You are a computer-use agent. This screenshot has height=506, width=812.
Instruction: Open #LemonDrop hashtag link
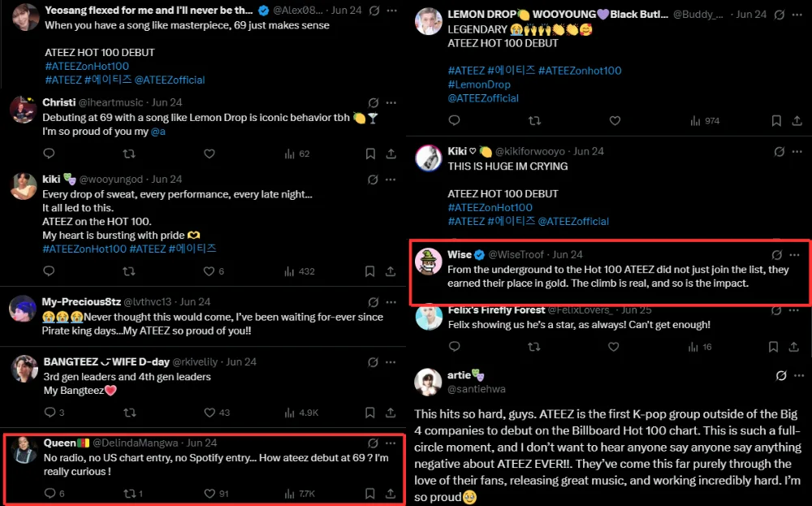479,84
